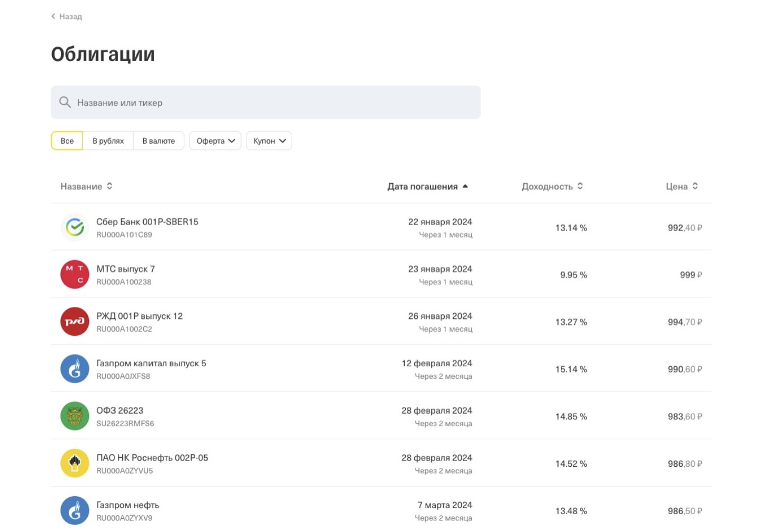Sort the table by 'Доходность'

click(x=552, y=186)
